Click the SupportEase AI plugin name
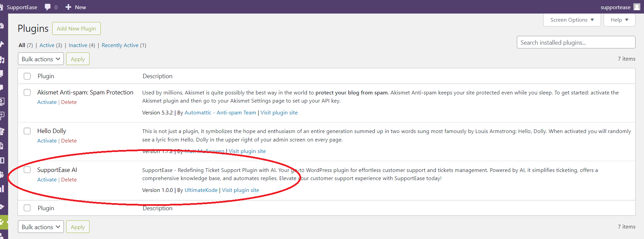This screenshot has width=644, height=239. click(x=57, y=170)
